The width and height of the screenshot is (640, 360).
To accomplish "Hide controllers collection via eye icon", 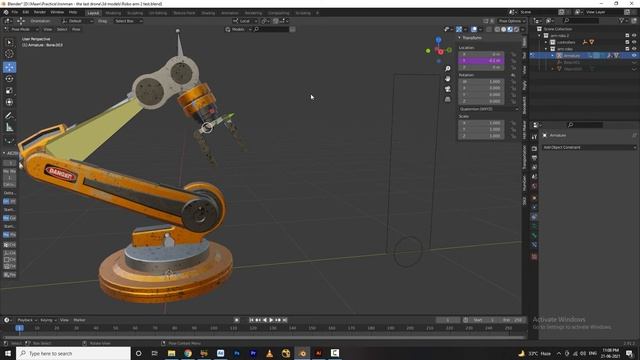I will 634,42.
